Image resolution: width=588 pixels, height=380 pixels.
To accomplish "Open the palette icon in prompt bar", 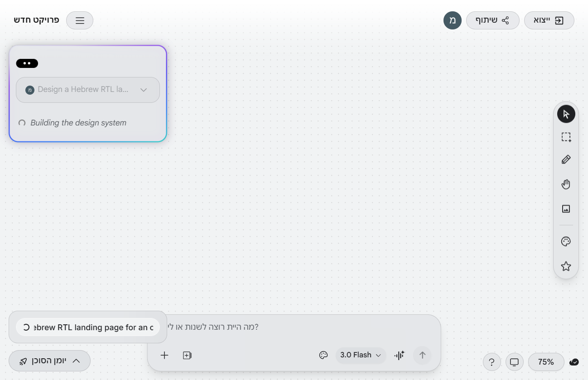I will point(323,355).
